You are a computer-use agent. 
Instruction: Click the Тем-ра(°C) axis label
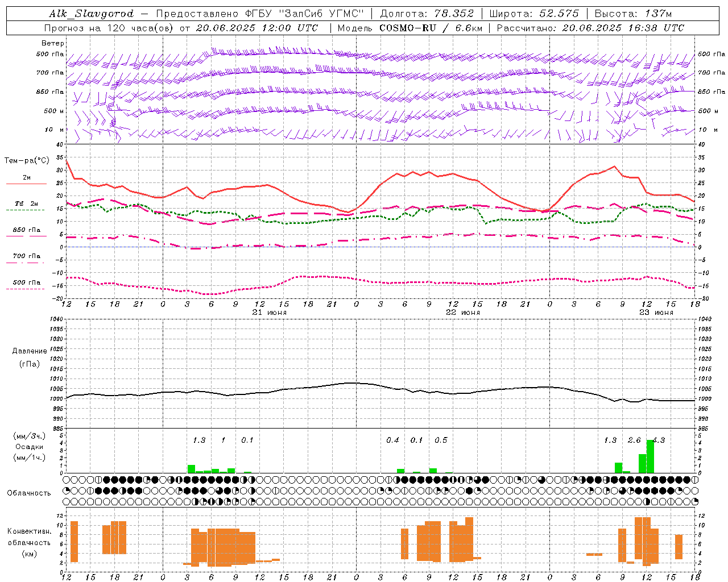[27, 161]
